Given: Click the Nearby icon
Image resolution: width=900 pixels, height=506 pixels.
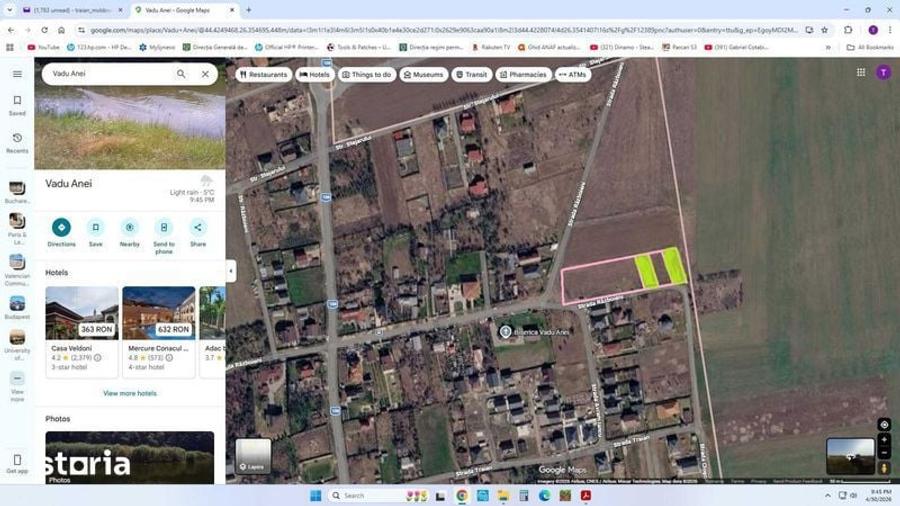Looking at the screenshot, I should click(x=130, y=227).
